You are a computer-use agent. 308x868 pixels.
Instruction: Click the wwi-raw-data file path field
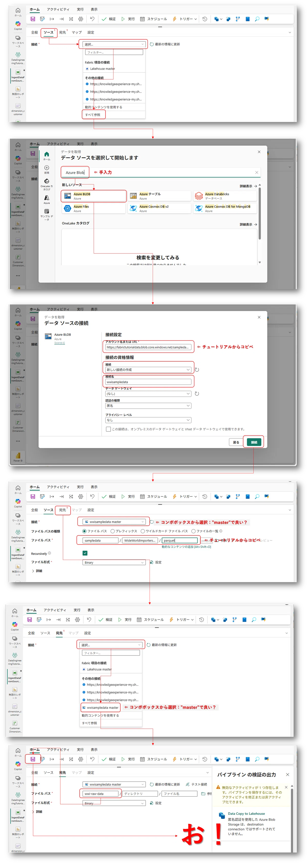pos(100,793)
